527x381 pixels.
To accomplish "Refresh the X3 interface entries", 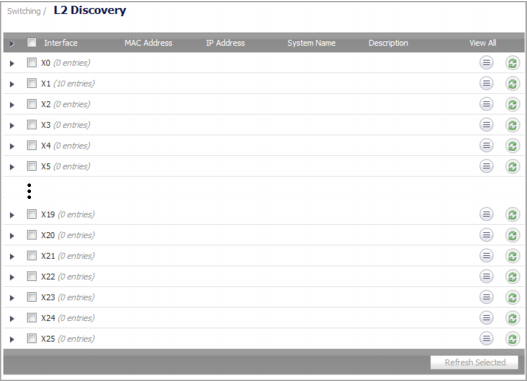I will (512, 125).
